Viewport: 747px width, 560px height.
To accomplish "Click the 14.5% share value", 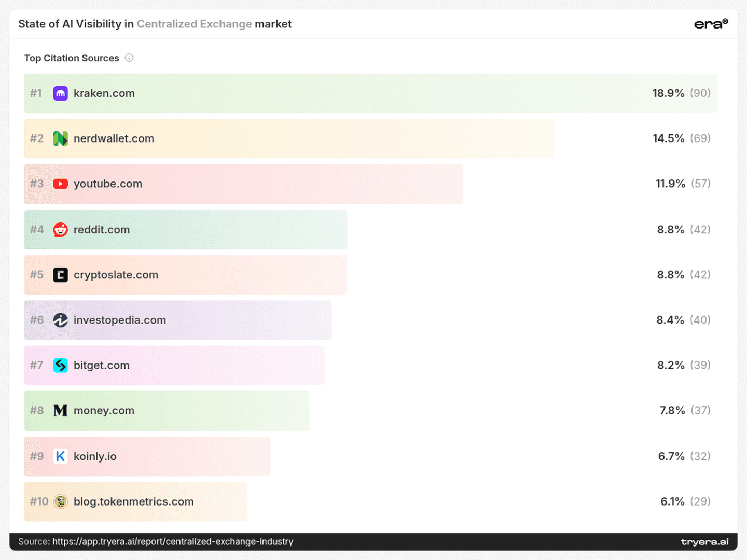I will tap(669, 138).
